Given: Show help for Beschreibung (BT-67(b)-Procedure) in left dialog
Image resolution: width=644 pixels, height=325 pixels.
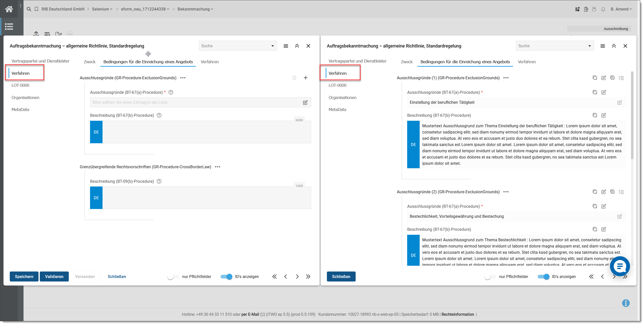Looking at the screenshot, I should [x=159, y=115].
